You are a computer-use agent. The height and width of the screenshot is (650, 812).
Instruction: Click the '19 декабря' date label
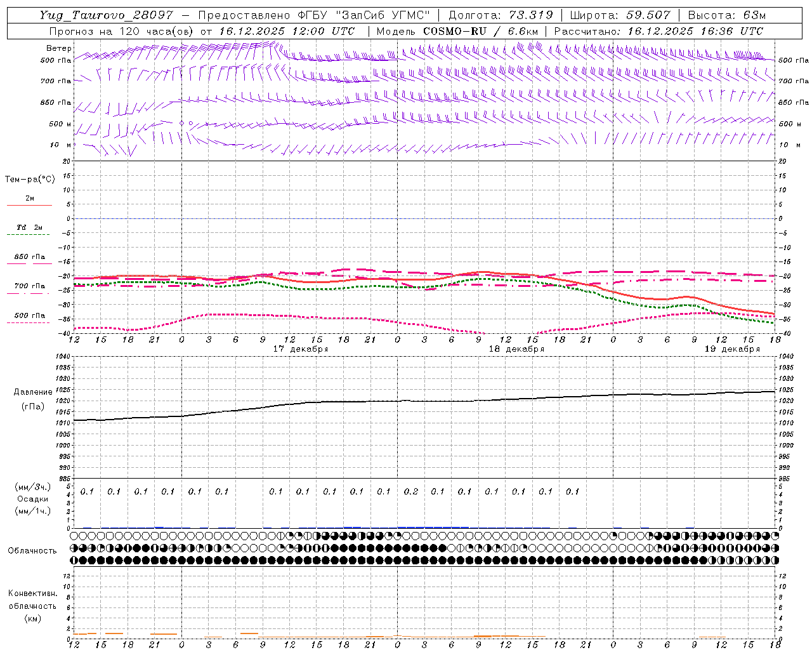(x=733, y=349)
